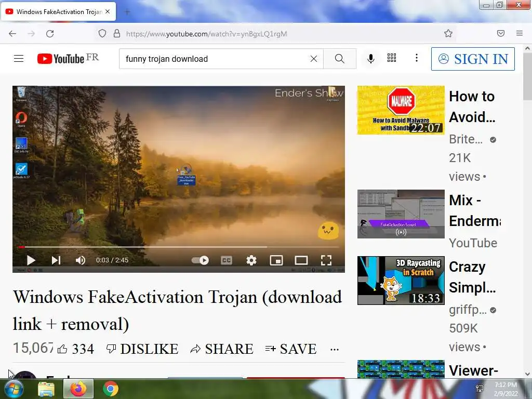Bookmark this page with the star
The width and height of the screenshot is (532, 399).
pos(448,33)
